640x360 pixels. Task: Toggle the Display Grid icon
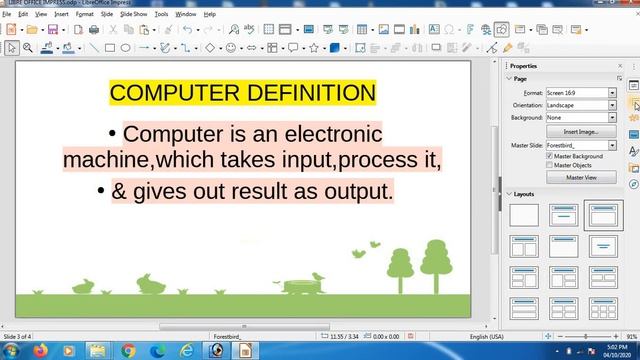(269, 29)
